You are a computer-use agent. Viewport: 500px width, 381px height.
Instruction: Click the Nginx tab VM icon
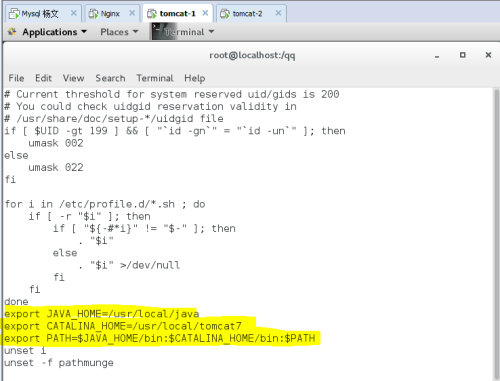(93, 14)
